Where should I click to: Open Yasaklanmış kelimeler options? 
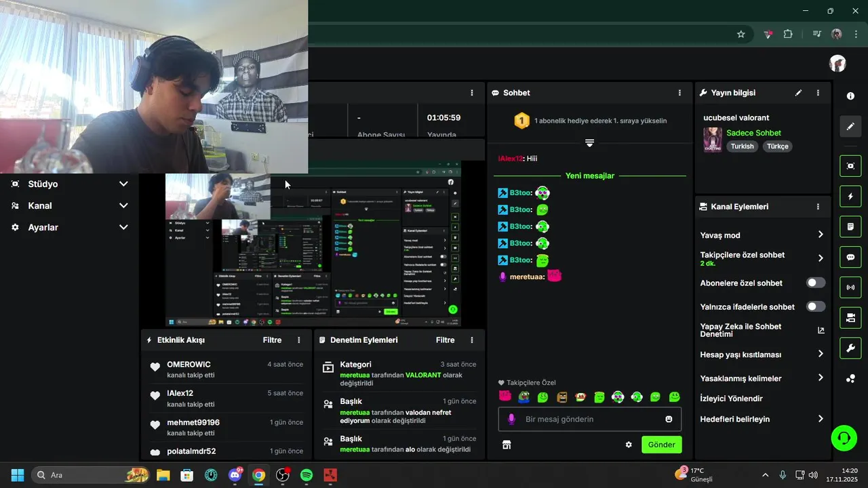[x=821, y=378]
